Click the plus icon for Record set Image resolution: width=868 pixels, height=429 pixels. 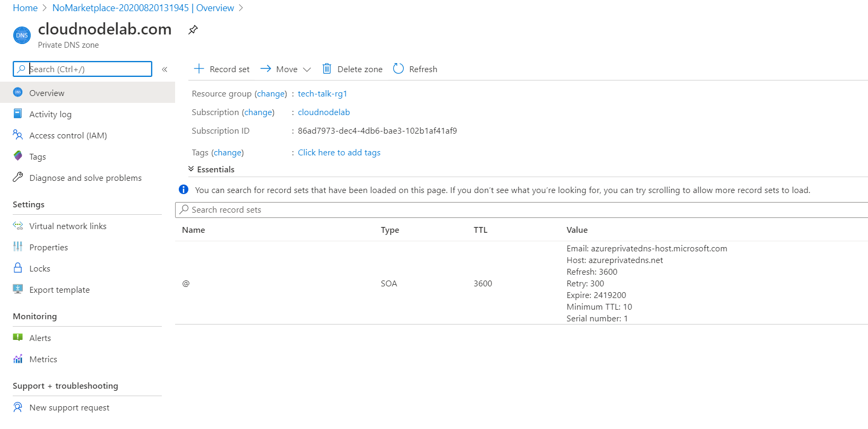[199, 68]
